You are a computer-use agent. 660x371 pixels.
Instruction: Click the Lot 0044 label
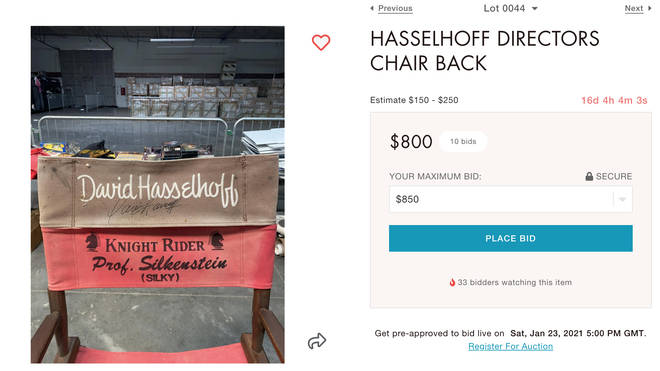(x=504, y=8)
